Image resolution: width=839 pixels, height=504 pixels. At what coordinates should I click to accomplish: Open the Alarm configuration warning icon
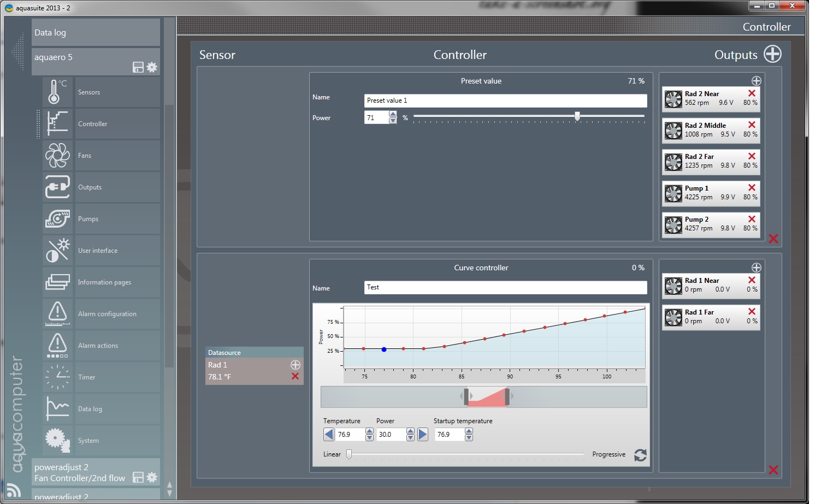point(57,313)
